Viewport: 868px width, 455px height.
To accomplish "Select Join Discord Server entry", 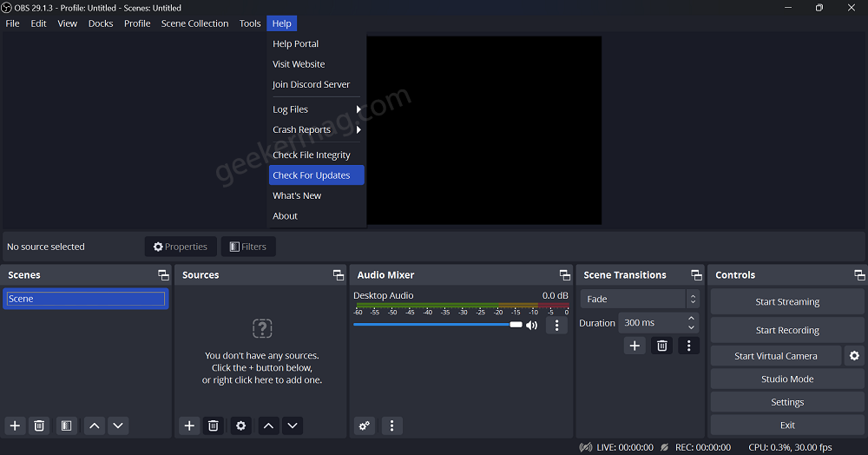I will coord(316,84).
